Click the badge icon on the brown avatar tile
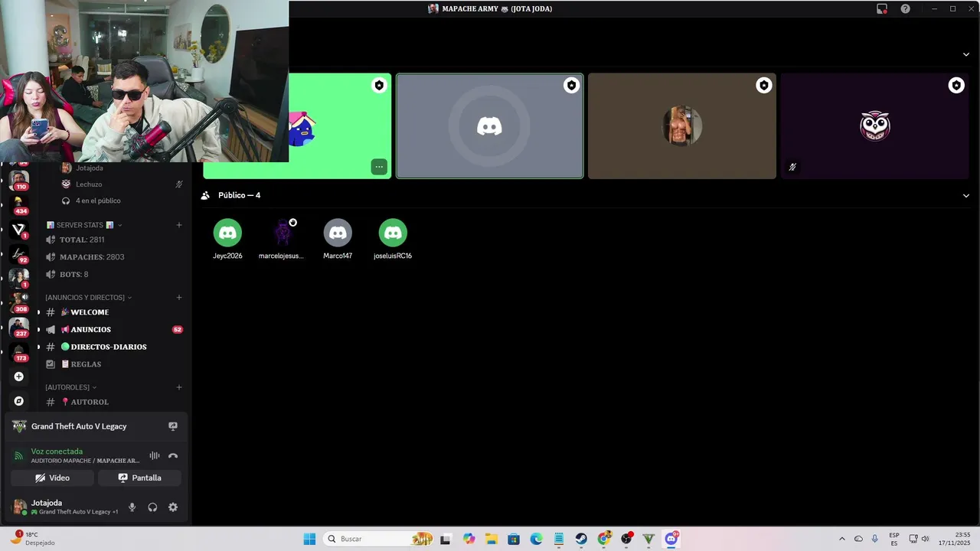 pos(764,86)
